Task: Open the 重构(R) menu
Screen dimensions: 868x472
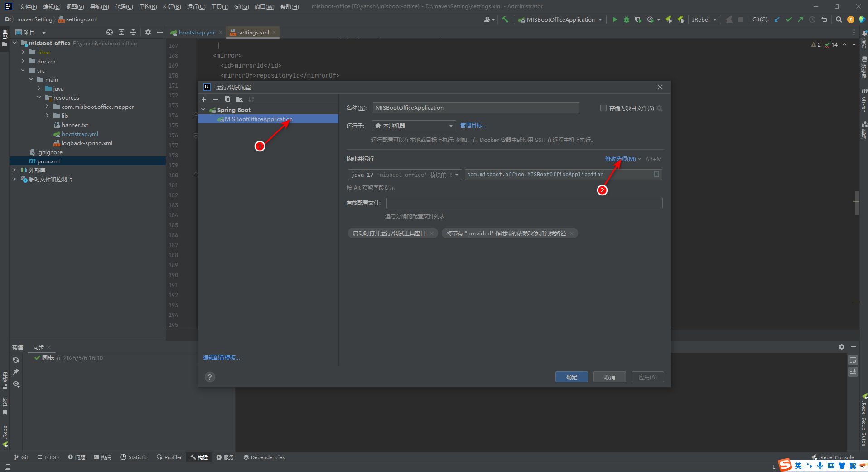Action: click(148, 6)
